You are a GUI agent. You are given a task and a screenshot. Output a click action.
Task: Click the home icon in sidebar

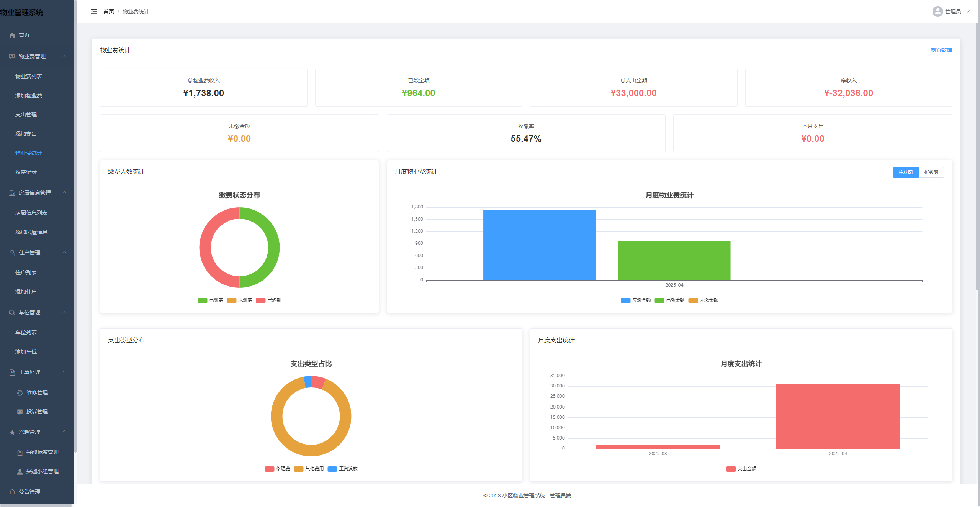(12, 35)
